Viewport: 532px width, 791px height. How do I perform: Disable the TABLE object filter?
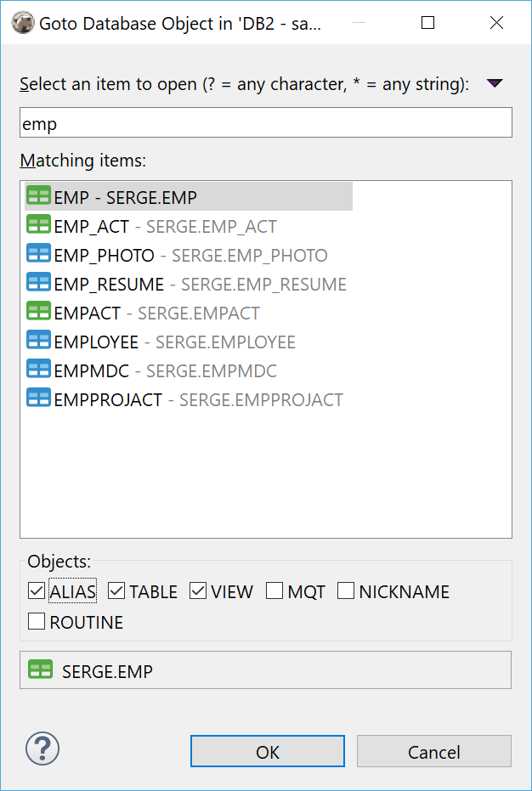(x=115, y=590)
